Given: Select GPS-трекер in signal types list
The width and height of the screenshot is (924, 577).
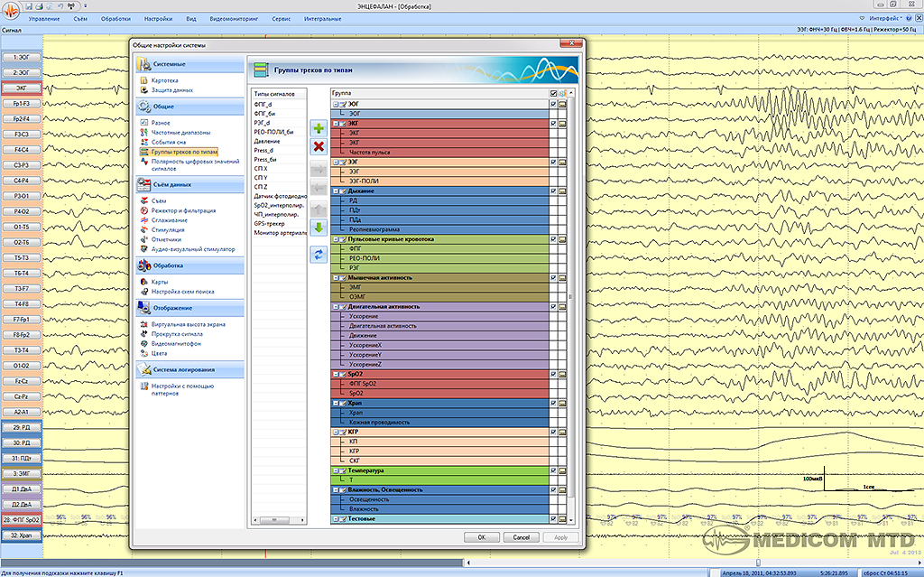Looking at the screenshot, I should tap(269, 224).
